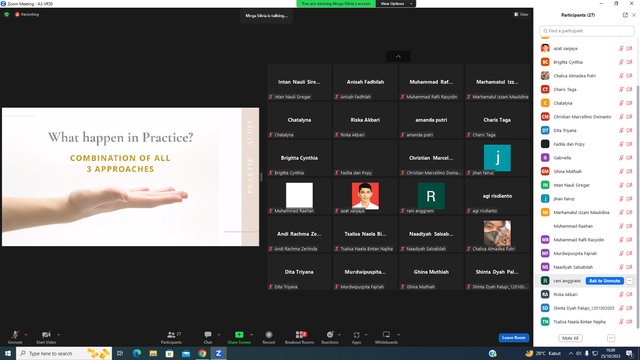Open the Mail app from taskbar
640x360 pixels.
point(186,353)
